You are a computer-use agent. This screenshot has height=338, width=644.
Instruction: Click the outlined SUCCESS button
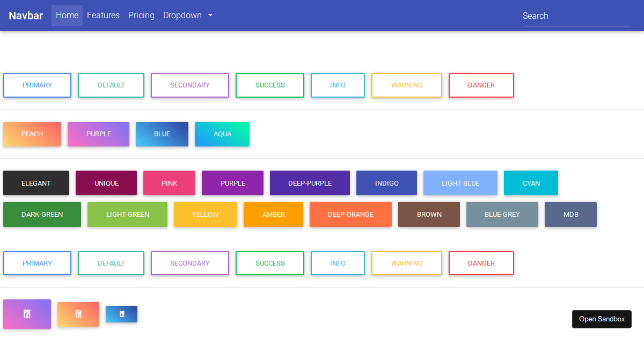click(270, 85)
